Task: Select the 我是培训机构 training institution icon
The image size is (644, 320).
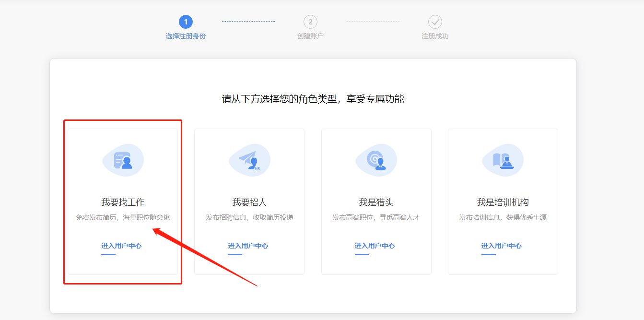Action: coord(503,160)
